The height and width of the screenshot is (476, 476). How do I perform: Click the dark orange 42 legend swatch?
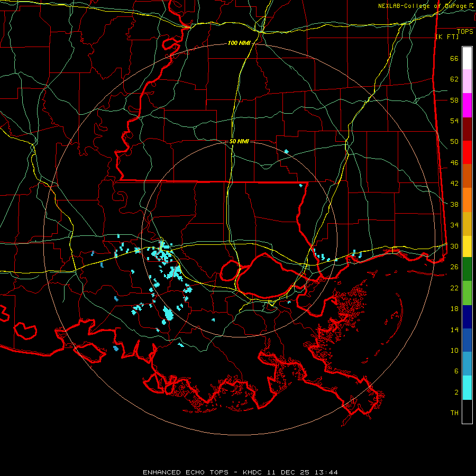click(467, 176)
